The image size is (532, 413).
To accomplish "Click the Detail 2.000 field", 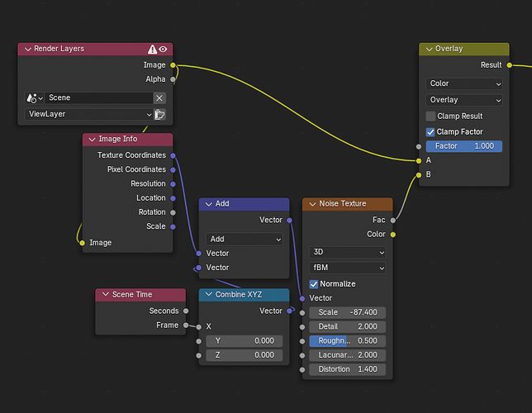I will (348, 327).
